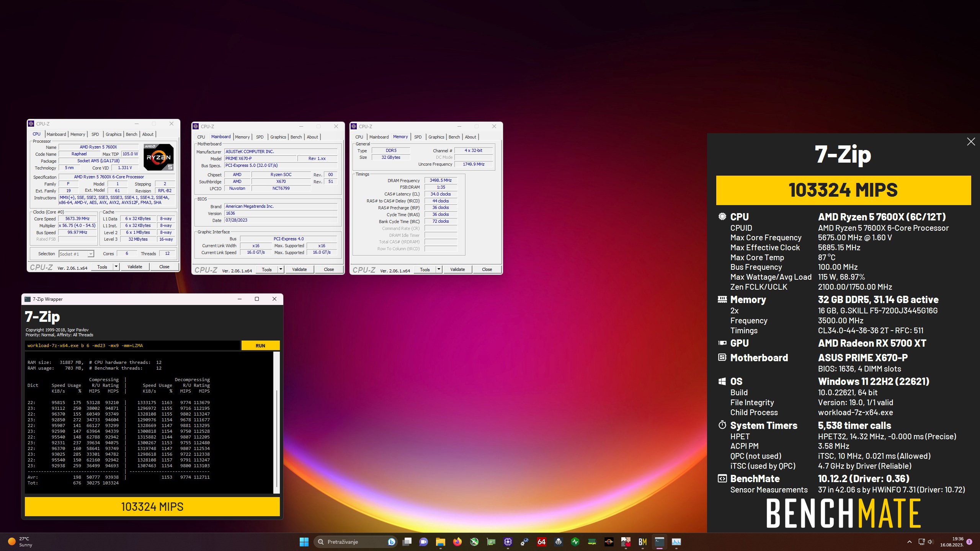Open the network status tray icon
The height and width of the screenshot is (551, 980).
coord(921,542)
